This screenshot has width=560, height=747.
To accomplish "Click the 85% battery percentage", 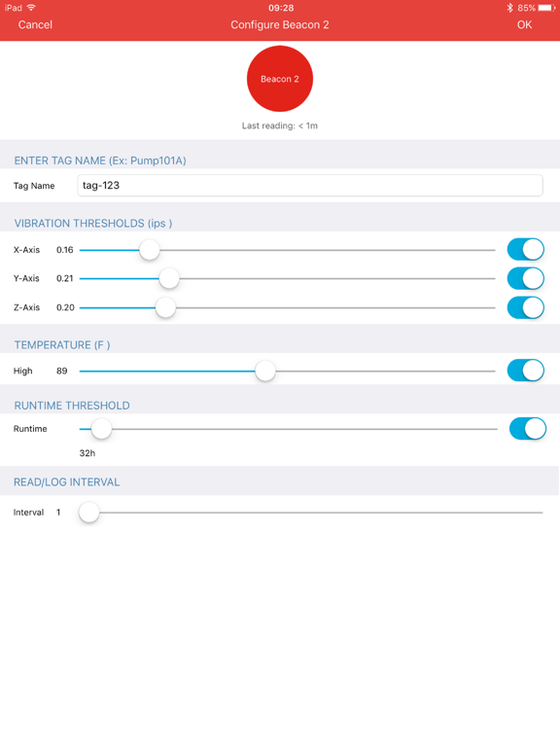I will [527, 8].
